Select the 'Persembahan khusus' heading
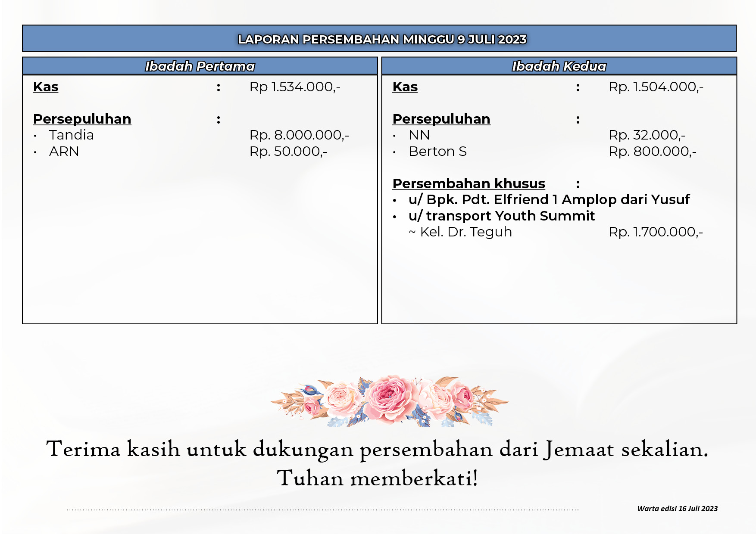This screenshot has height=534, width=756. pos(469,183)
